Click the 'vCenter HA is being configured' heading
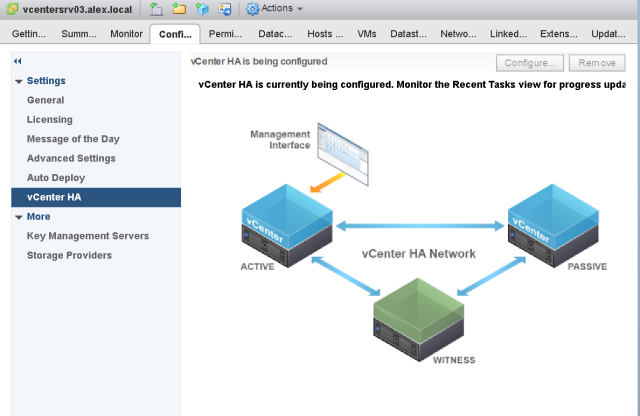This screenshot has width=640, height=416. click(x=259, y=62)
